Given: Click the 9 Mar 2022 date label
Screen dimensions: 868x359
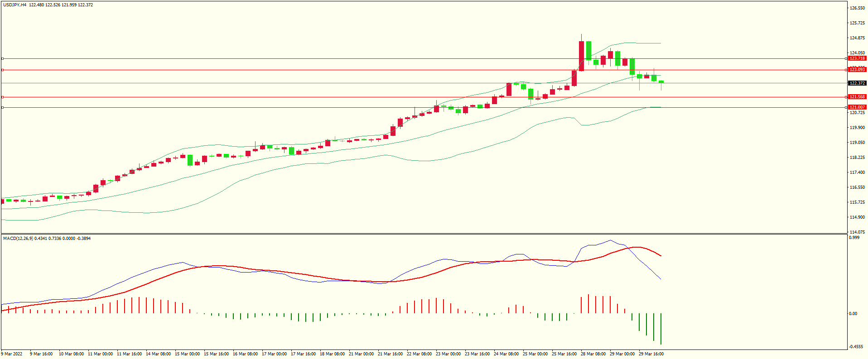Looking at the screenshot, I should [x=12, y=354].
